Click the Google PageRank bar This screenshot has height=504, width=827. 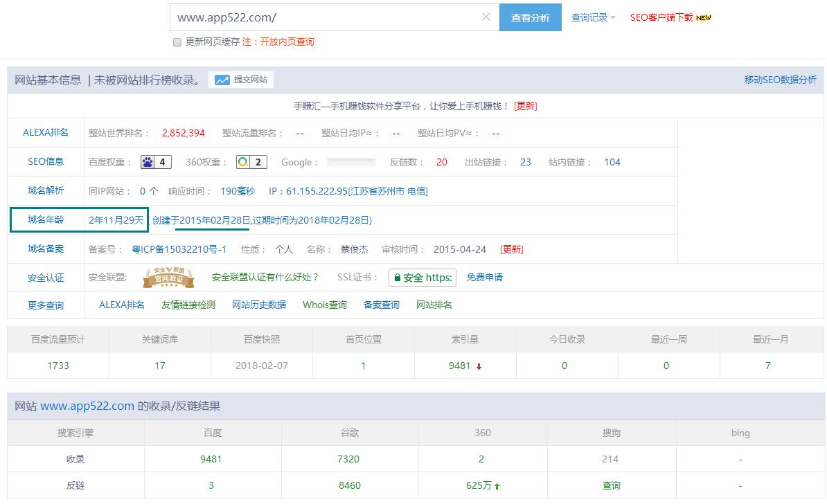[x=351, y=162]
